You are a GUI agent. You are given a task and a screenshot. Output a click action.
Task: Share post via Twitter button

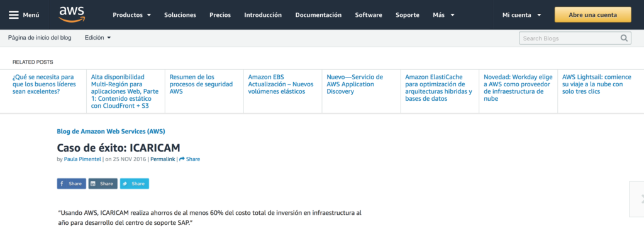tap(135, 183)
